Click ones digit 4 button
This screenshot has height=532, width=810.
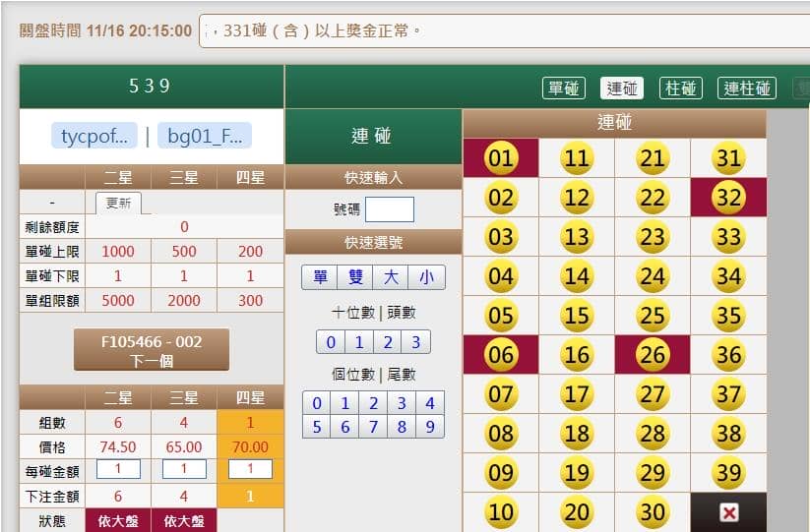coord(430,402)
